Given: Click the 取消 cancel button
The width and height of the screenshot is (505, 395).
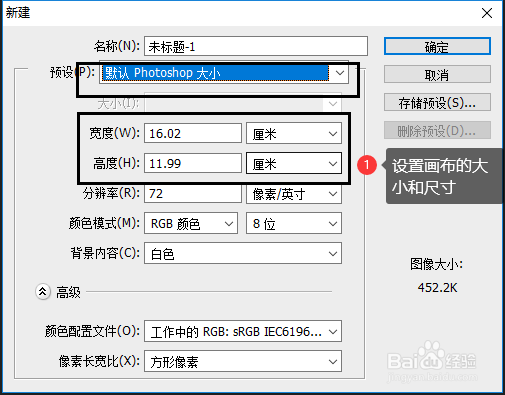Looking at the screenshot, I should (x=437, y=74).
